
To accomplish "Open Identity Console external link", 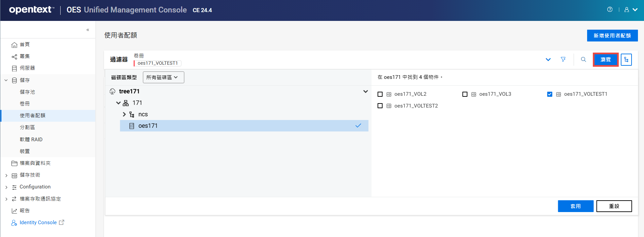I will coord(38,223).
